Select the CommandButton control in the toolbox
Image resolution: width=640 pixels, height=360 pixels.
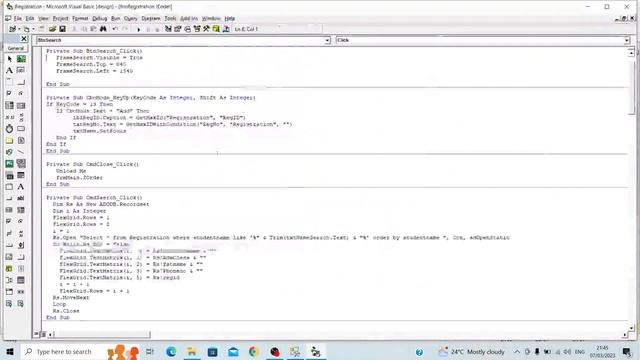pyautogui.click(x=21, y=82)
